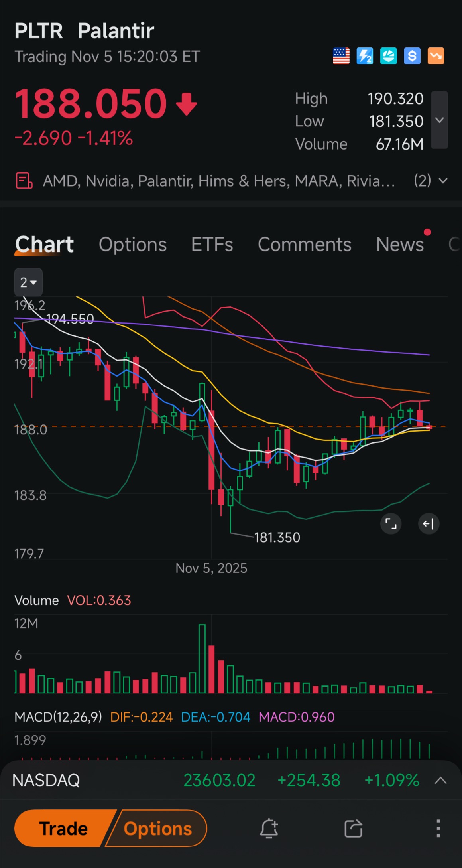The image size is (462, 868).
Task: Expand the High Low Volume details panel
Action: pos(439,120)
